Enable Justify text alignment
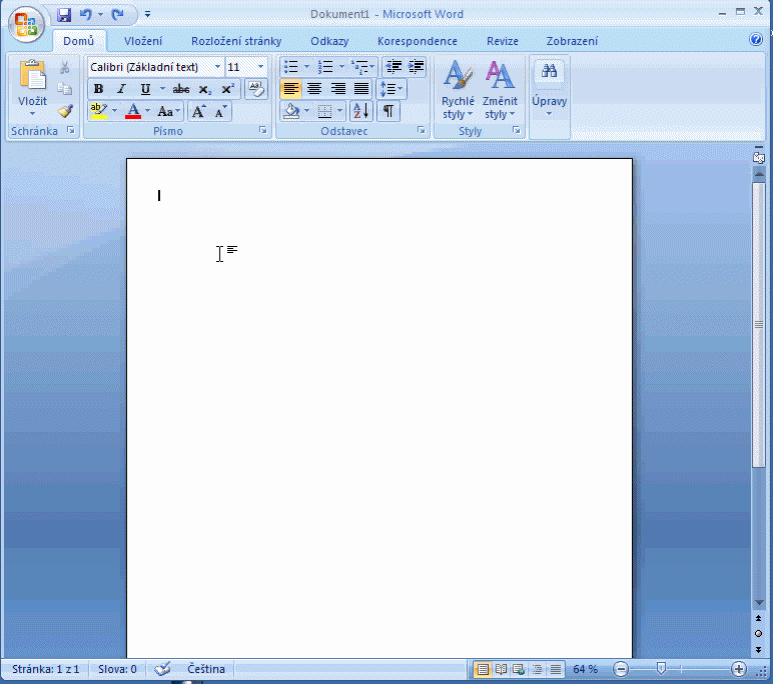Image resolution: width=773 pixels, height=685 pixels. pos(361,89)
